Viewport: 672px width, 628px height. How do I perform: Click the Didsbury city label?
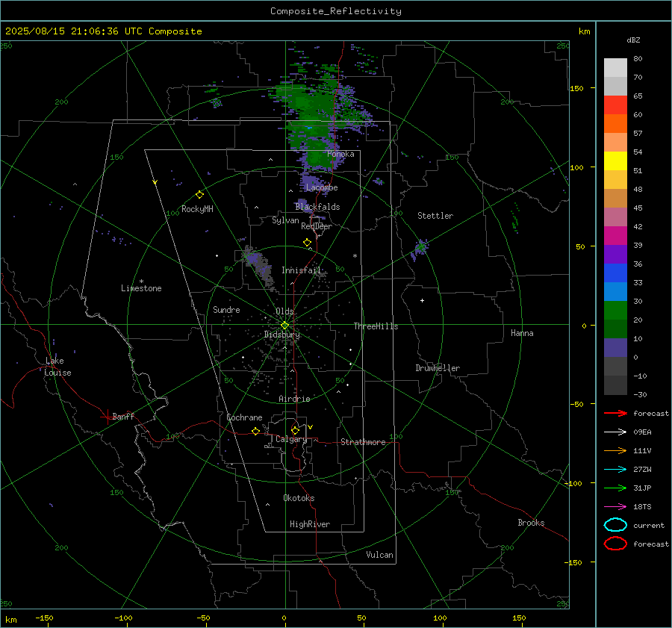click(281, 335)
